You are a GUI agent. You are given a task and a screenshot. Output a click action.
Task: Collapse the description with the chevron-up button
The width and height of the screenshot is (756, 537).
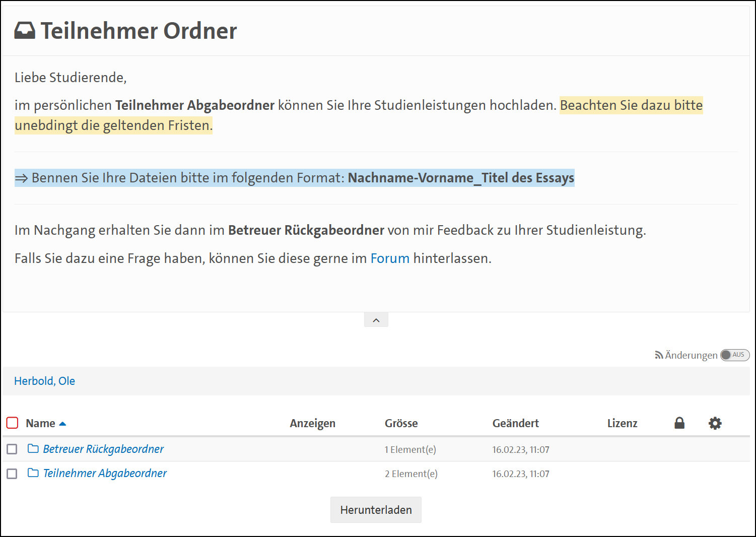click(x=376, y=320)
